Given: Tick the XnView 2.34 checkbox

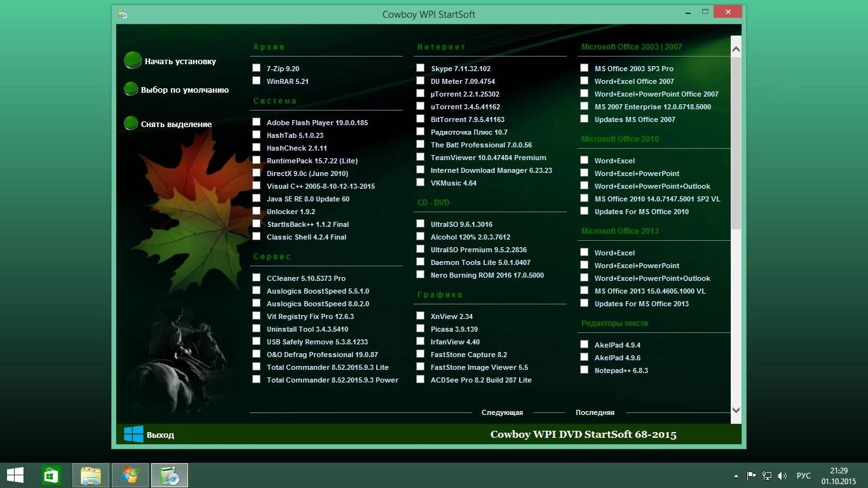Looking at the screenshot, I should (420, 316).
